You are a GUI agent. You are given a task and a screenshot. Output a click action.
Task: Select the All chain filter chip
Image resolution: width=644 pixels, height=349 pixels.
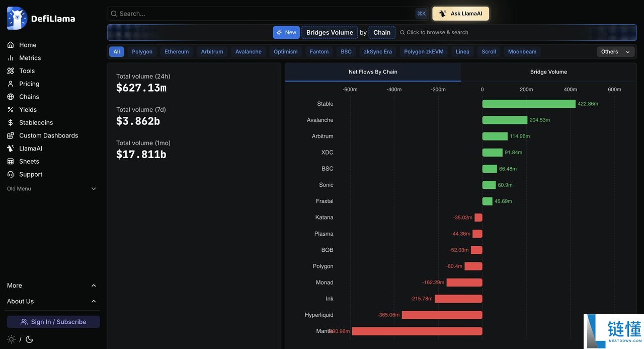pos(117,51)
